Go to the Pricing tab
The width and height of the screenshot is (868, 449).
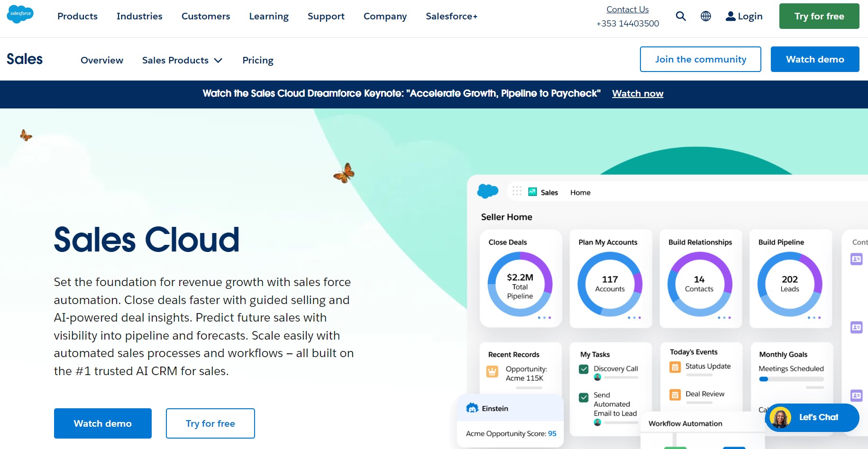click(258, 60)
